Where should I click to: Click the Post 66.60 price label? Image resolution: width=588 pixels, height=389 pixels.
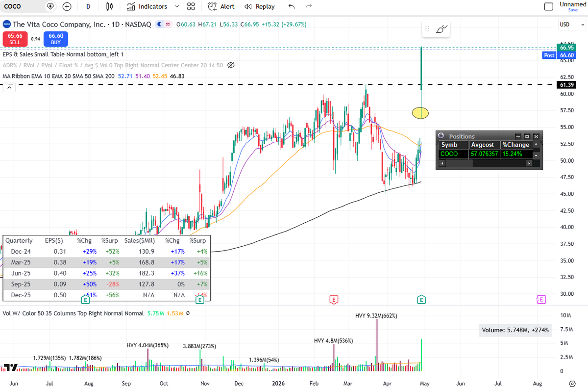coord(559,55)
